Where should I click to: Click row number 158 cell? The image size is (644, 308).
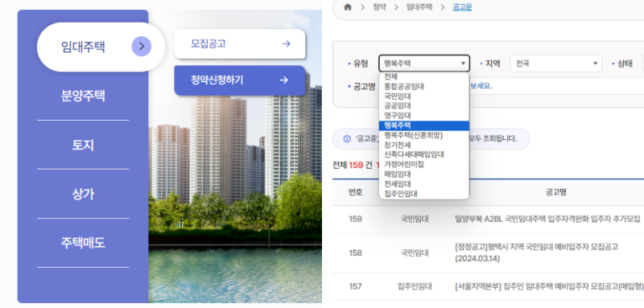pyautogui.click(x=355, y=253)
